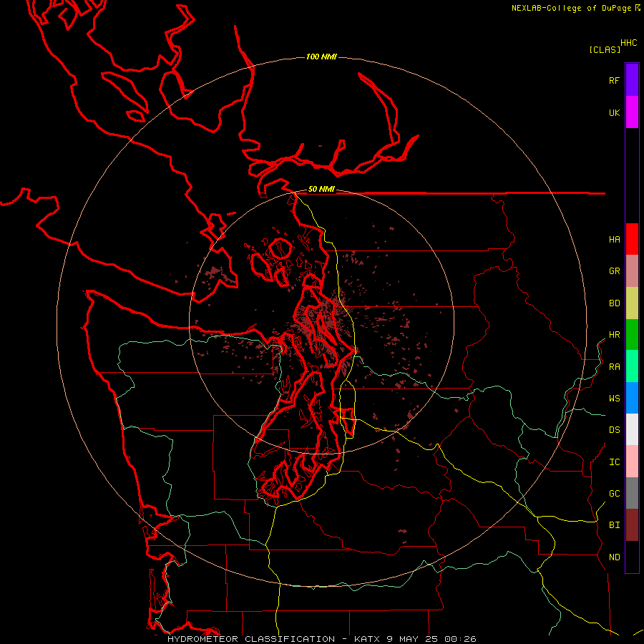Click the HA red legend color swatch
The height and width of the screenshot is (644, 644).
click(x=632, y=239)
